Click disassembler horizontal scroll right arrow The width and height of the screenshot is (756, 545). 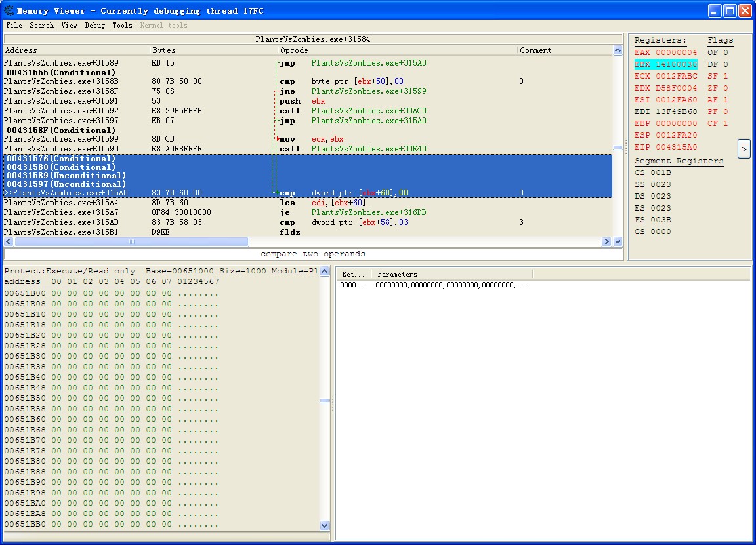pyautogui.click(x=606, y=241)
